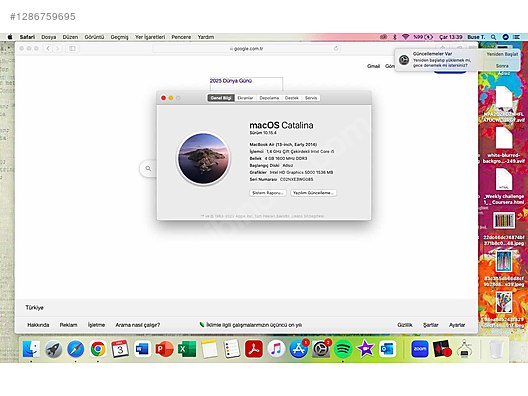Click the battery status icon
Image resolution: width=528 pixels, height=396 pixels.
[429, 37]
